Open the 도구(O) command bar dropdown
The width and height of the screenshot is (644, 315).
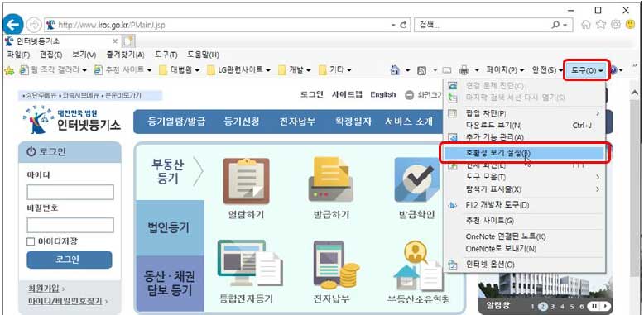click(586, 70)
